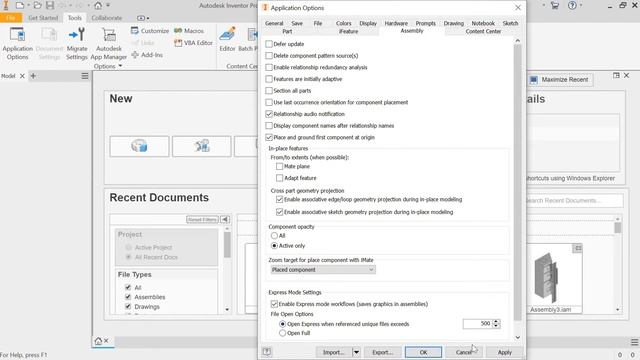Click the Open folder icon in quick access toolbar

click(37, 6)
